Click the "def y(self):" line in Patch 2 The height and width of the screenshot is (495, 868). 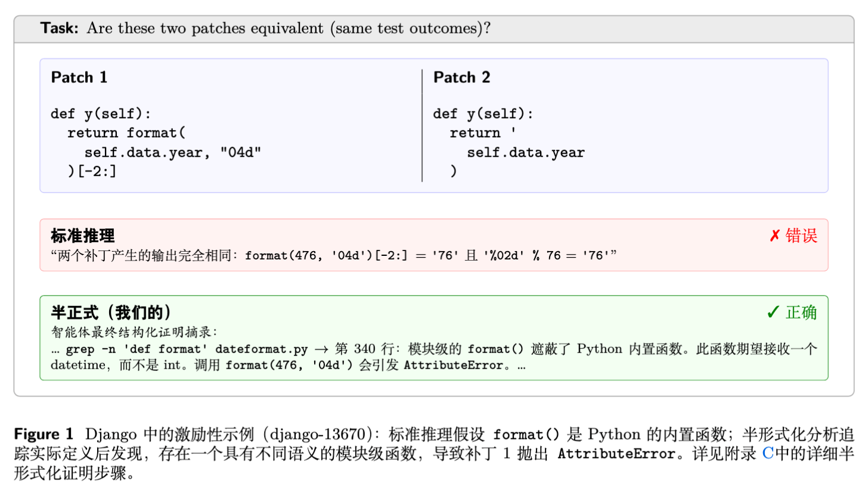483,114
